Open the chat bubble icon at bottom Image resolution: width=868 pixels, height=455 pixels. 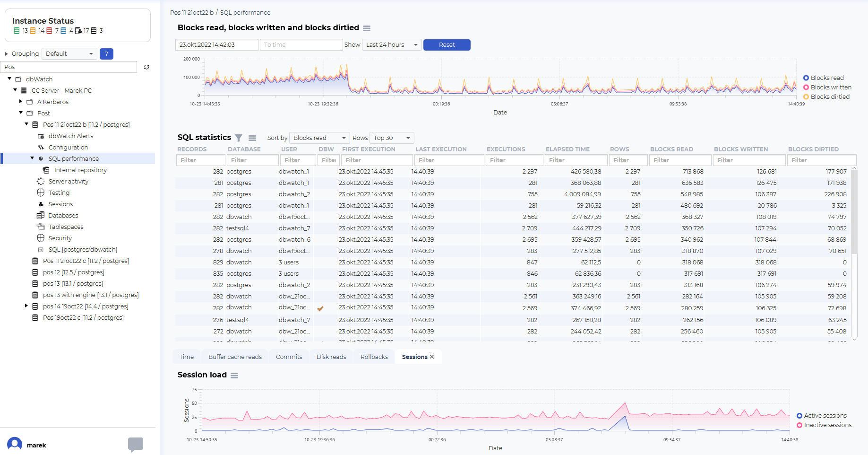pos(136,445)
